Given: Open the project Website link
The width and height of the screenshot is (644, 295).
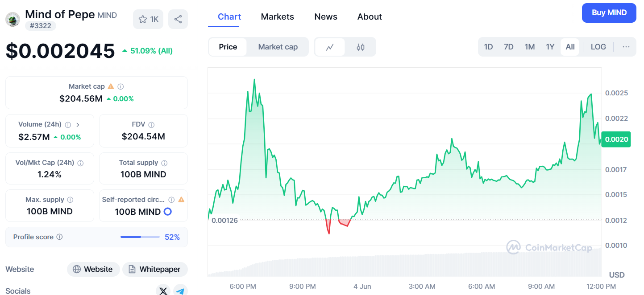Looking at the screenshot, I should [x=93, y=269].
